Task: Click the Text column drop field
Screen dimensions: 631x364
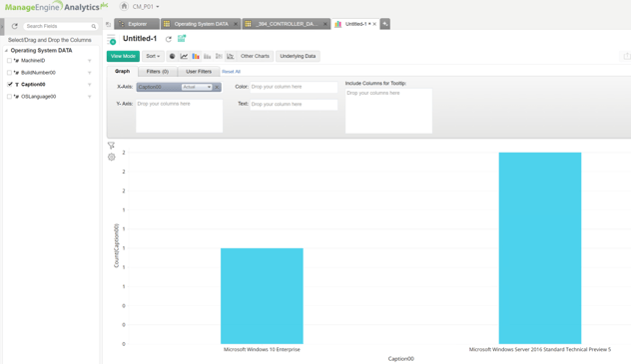Action: point(294,105)
